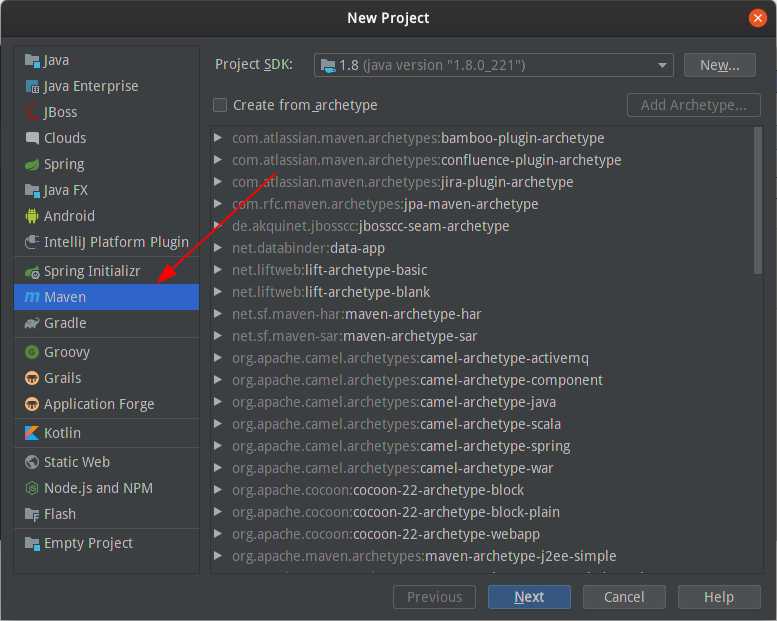Select the Java project type icon
Image resolution: width=777 pixels, height=621 pixels.
tap(32, 60)
